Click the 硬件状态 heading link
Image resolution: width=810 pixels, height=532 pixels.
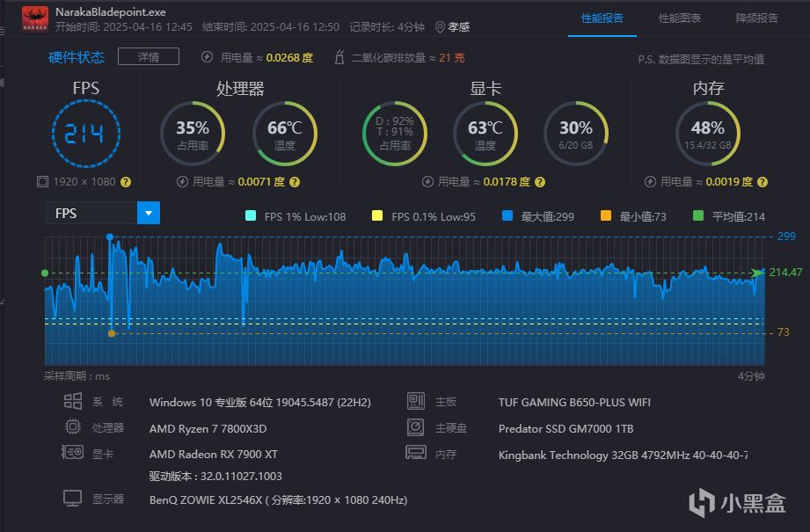(x=77, y=57)
